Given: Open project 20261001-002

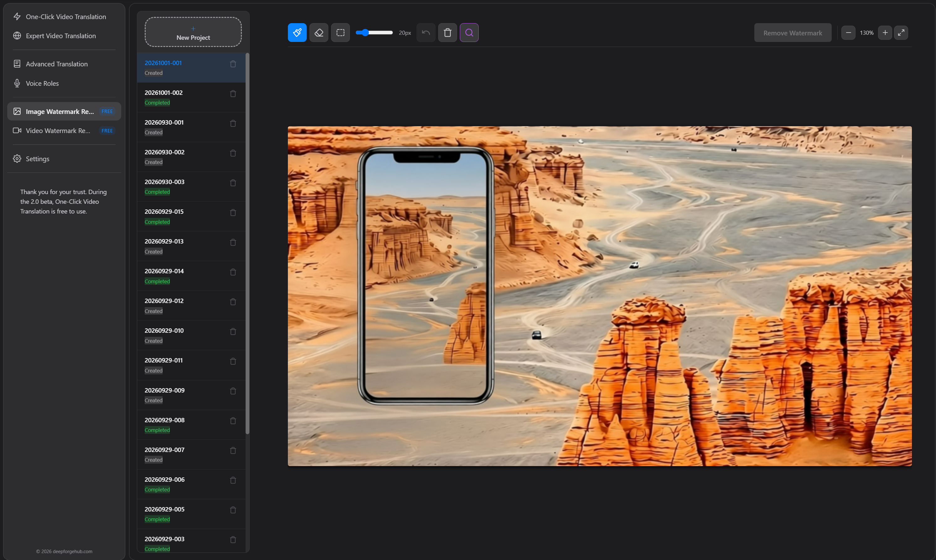Looking at the screenshot, I should (191, 97).
